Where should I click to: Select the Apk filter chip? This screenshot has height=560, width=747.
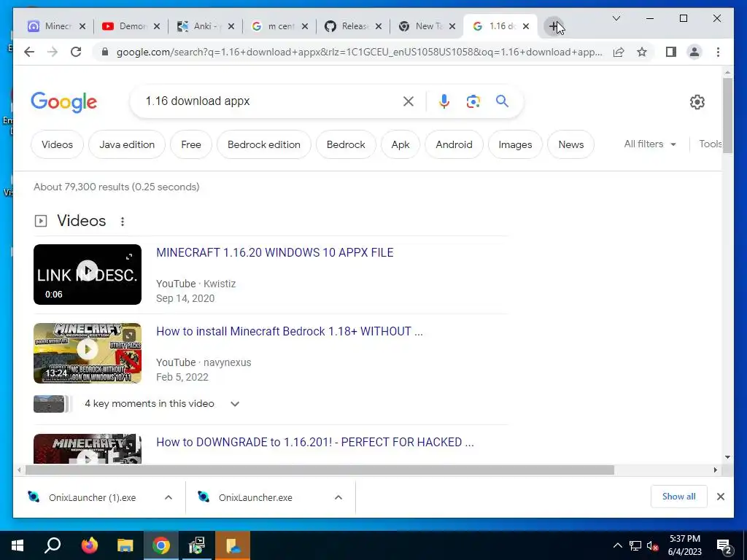[x=400, y=144]
